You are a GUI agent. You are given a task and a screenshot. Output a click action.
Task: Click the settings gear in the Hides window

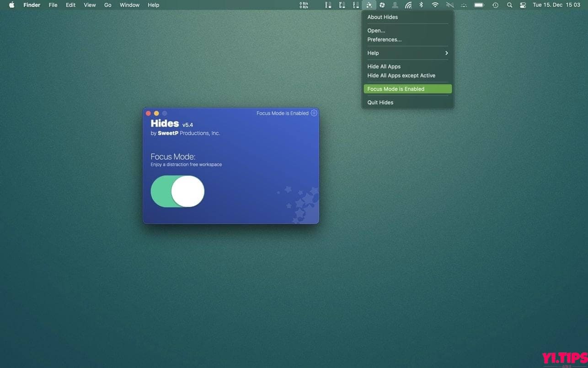coord(314,113)
